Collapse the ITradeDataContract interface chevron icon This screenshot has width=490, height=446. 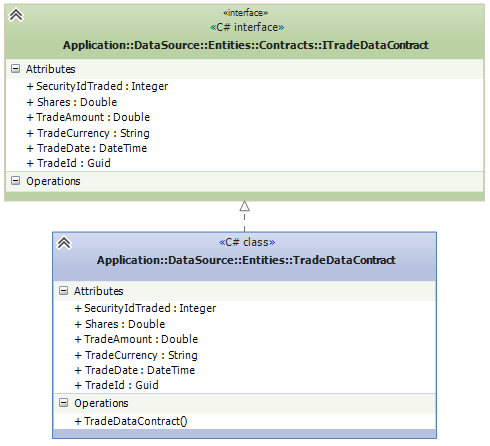click(16, 15)
